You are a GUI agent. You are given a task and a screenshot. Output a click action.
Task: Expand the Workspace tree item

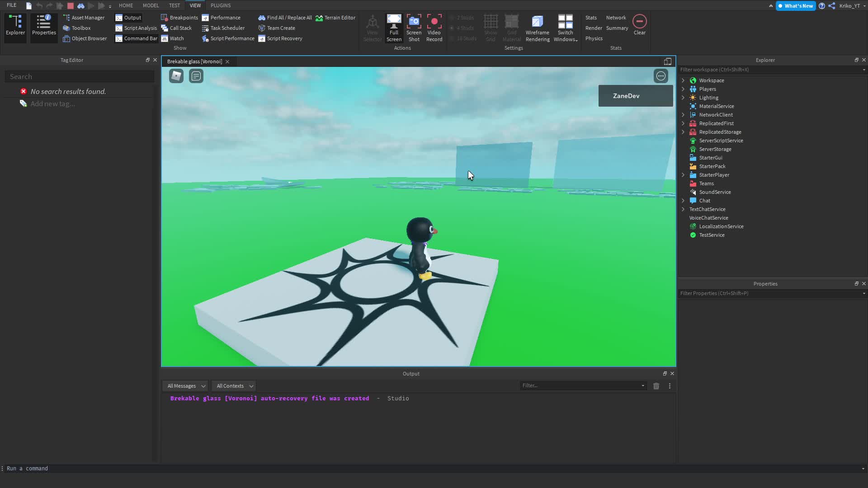[683, 80]
